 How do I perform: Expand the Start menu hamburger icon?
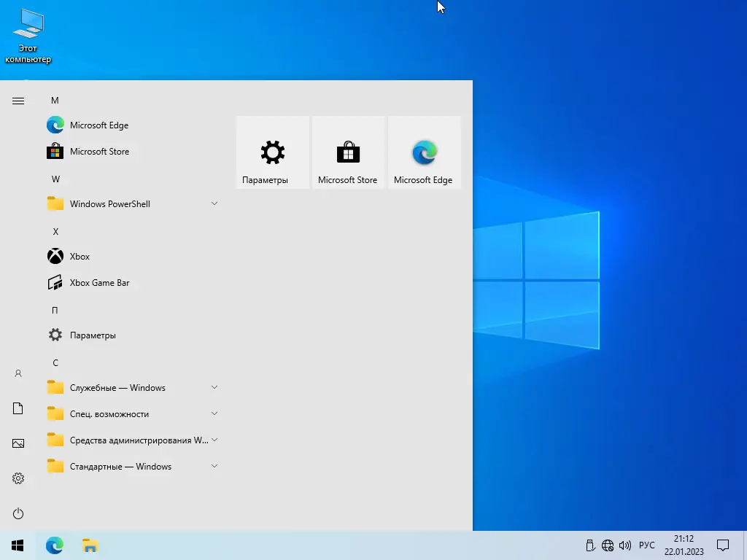pyautogui.click(x=18, y=101)
